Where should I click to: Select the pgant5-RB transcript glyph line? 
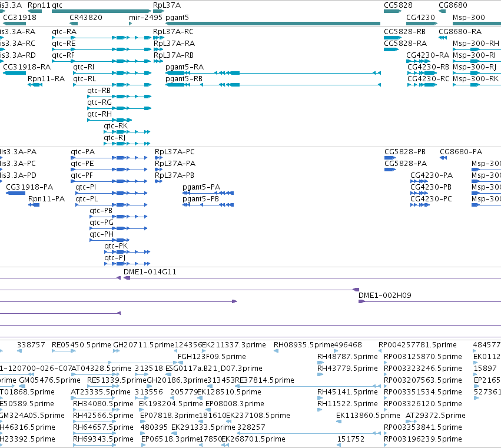(x=273, y=85)
